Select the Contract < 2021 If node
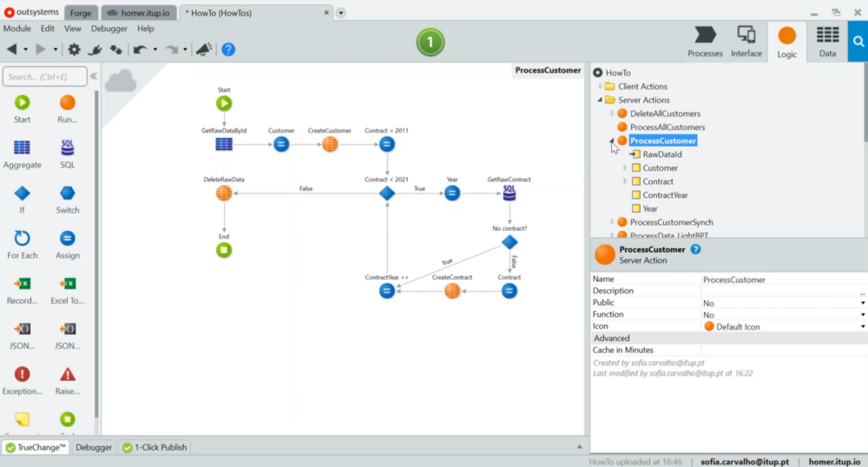 (387, 193)
